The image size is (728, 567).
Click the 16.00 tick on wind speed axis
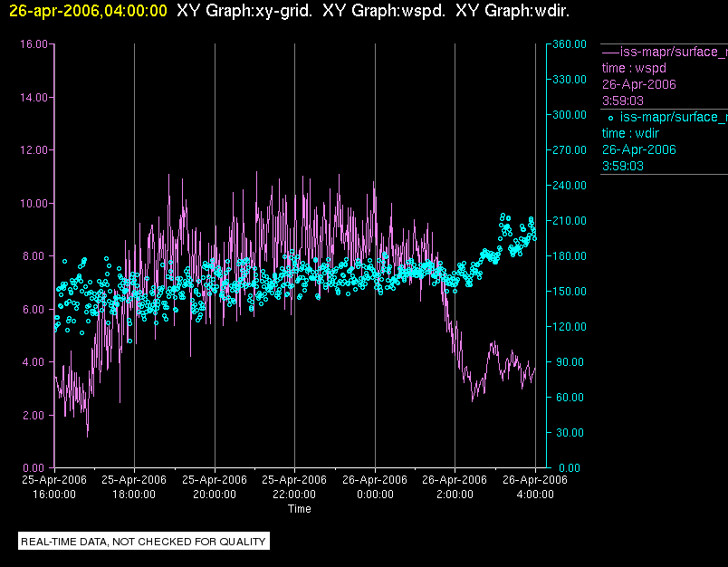click(34, 44)
